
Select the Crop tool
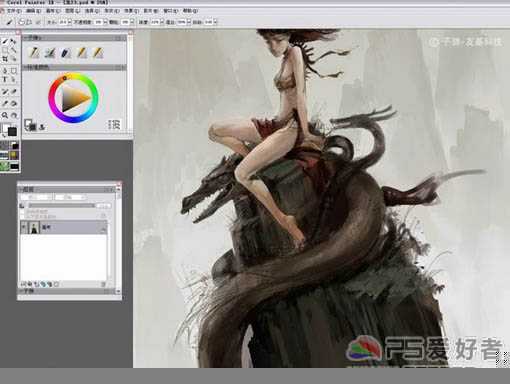[5, 59]
